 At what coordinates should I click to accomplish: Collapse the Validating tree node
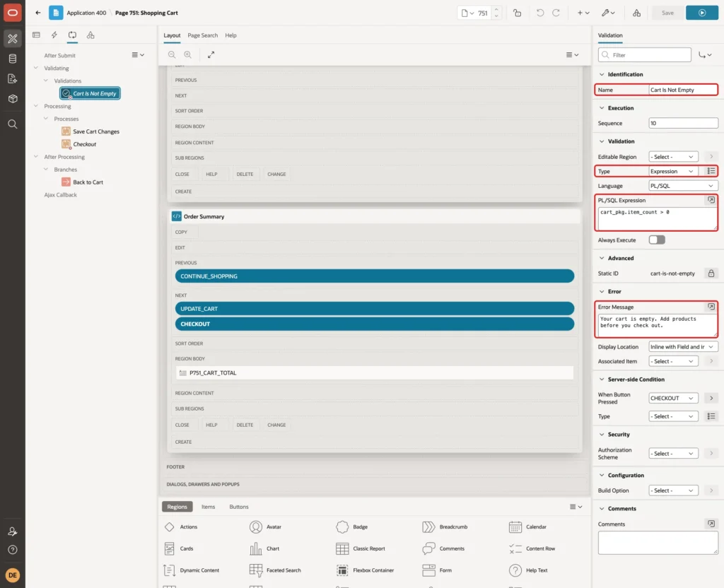click(x=36, y=68)
